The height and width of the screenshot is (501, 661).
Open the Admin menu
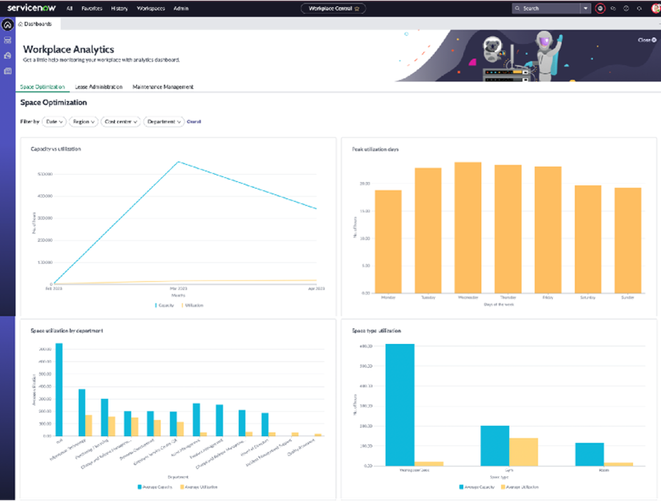[181, 8]
